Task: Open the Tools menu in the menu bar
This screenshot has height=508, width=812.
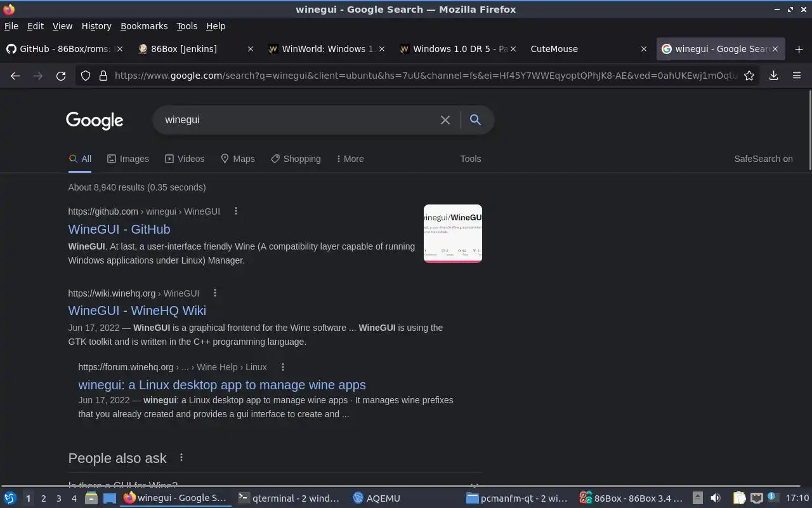Action: click(187, 26)
